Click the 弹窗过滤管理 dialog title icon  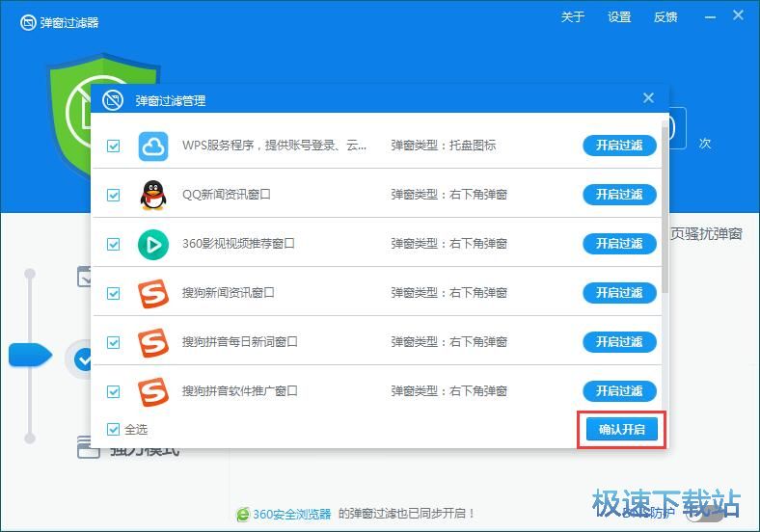(113, 100)
